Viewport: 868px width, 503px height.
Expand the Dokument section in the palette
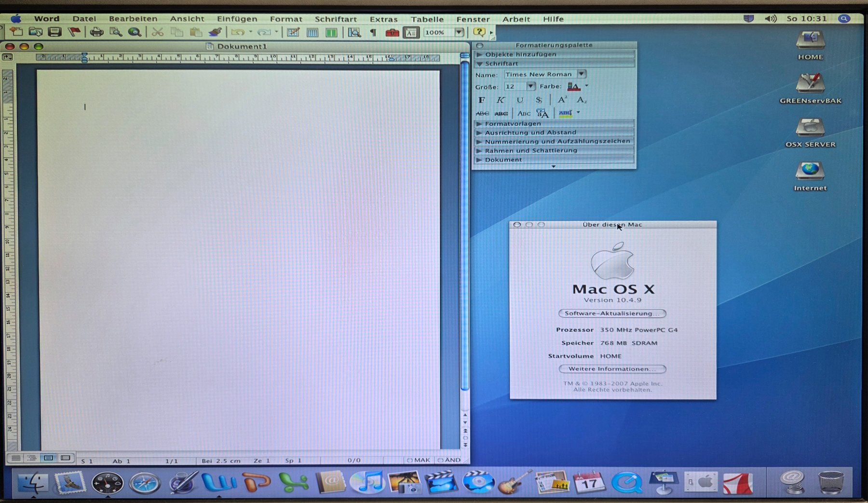pos(555,160)
